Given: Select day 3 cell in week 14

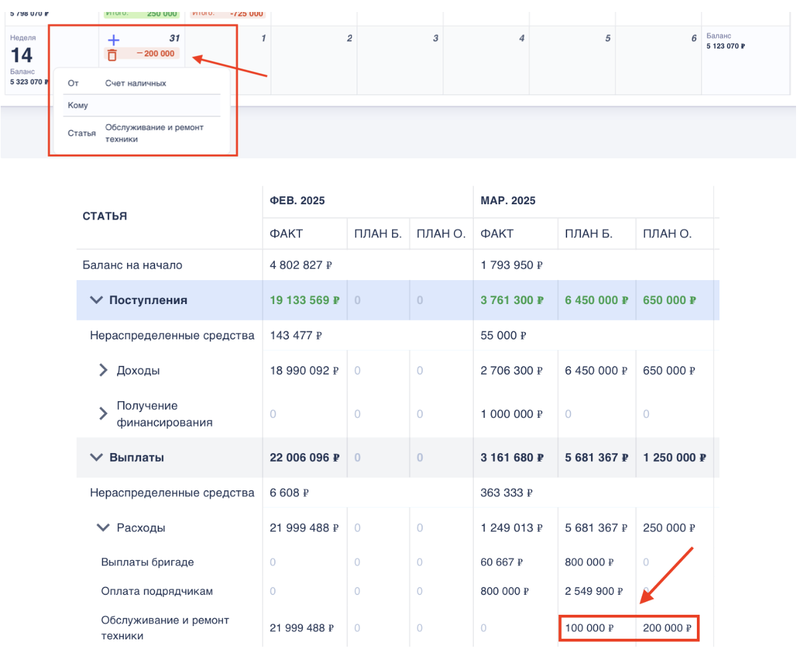Looking at the screenshot, I should [x=400, y=60].
